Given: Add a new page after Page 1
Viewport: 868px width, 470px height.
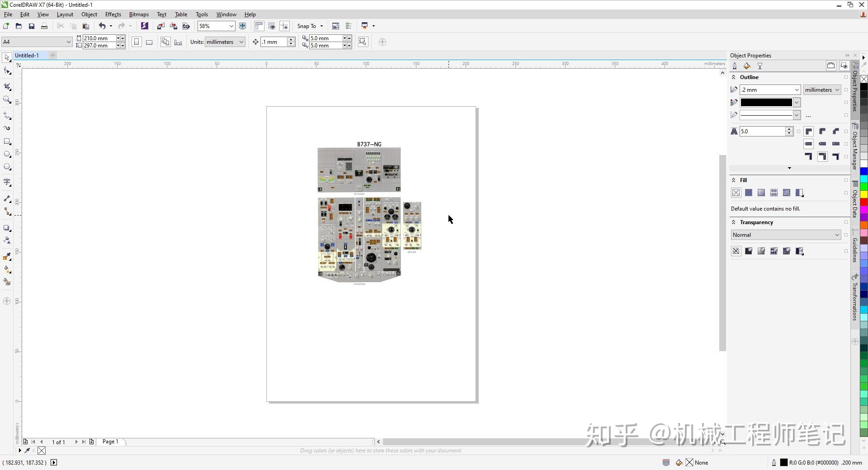Looking at the screenshot, I should [91, 442].
